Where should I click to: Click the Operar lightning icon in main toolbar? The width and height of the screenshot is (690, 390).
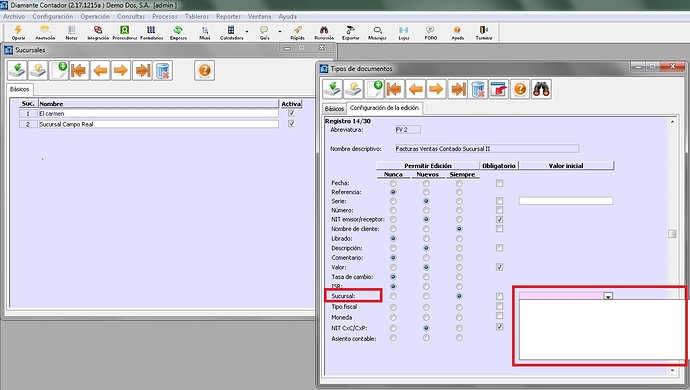pos(18,32)
